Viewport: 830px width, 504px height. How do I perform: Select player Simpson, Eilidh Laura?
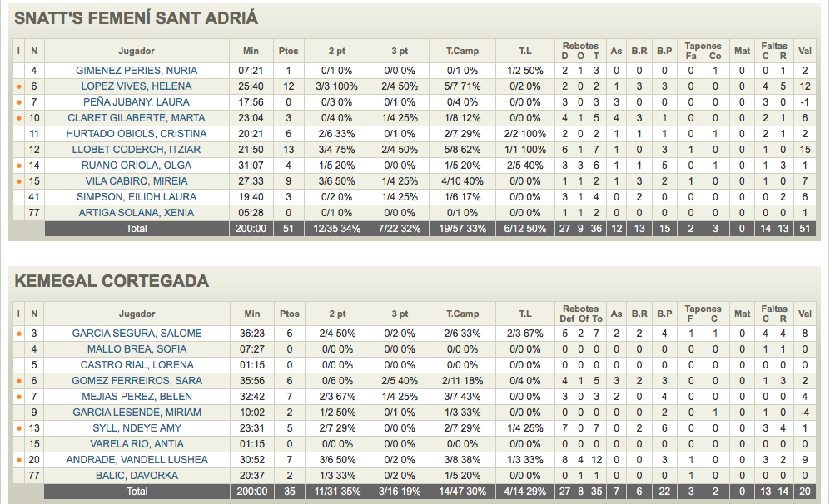coord(137,197)
